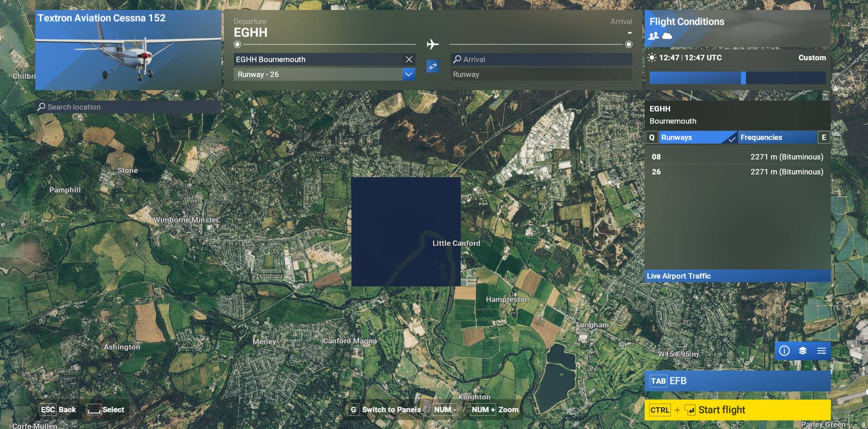Clear the EGHH Bournemouth departure field

pyautogui.click(x=409, y=59)
